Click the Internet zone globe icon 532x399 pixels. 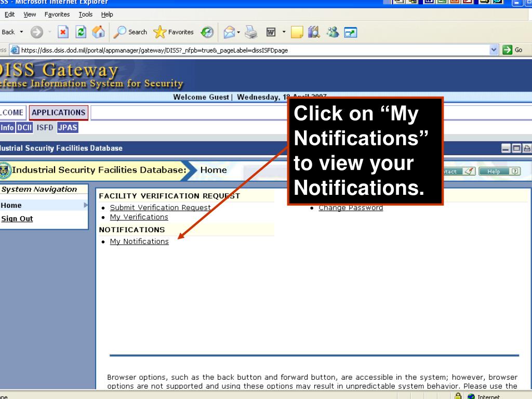tap(471, 396)
